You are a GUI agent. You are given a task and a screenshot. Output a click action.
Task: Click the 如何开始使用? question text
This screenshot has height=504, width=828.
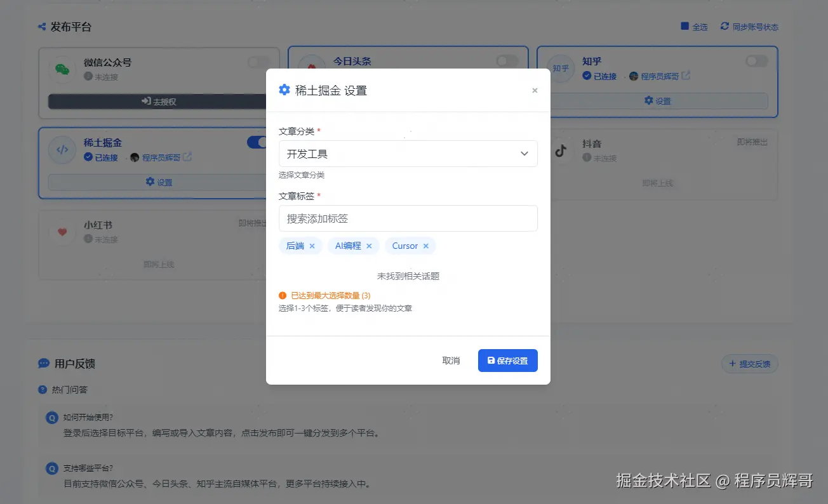88,418
